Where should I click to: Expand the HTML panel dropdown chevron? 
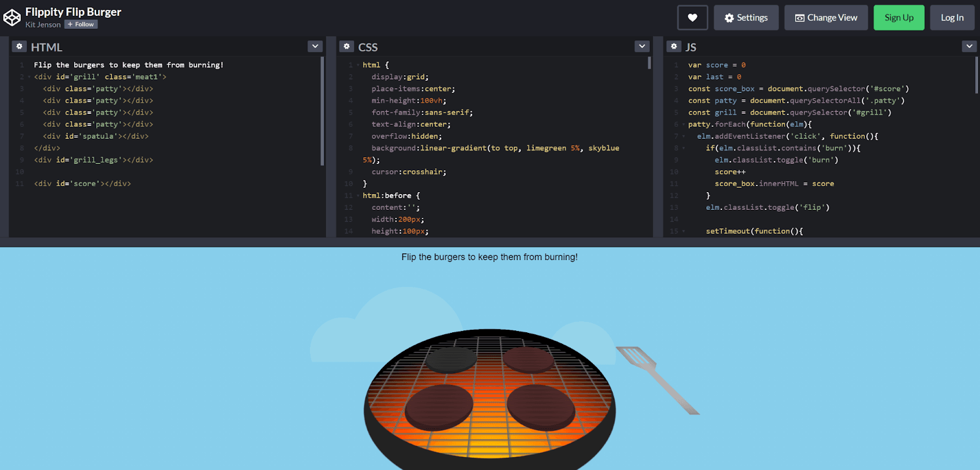[315, 47]
